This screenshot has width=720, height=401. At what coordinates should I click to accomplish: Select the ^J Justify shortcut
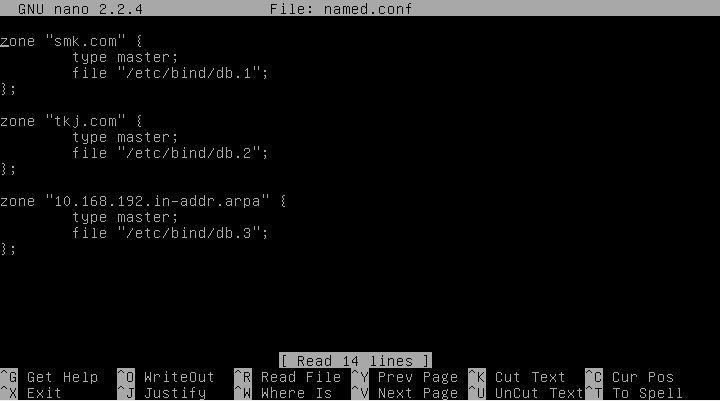[162, 393]
